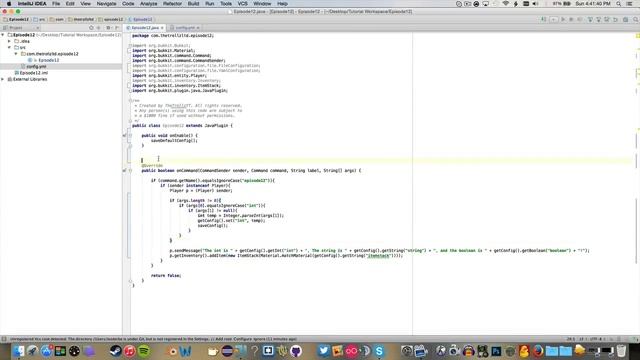Collapse the import statements fold marker
This screenshot has width=640, height=360.
tap(130, 45)
